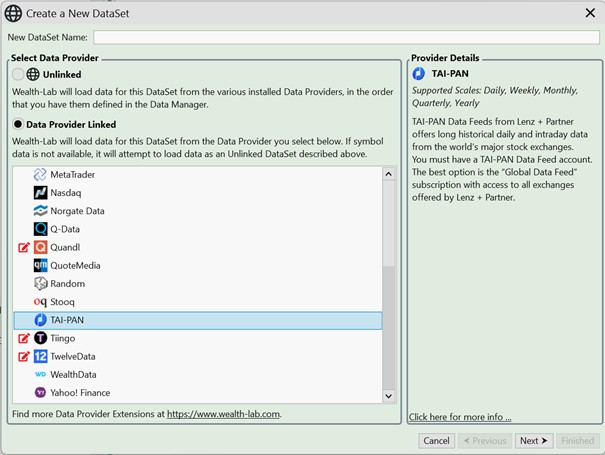Click the Q-Data provider icon
605x455 pixels.
click(41, 229)
